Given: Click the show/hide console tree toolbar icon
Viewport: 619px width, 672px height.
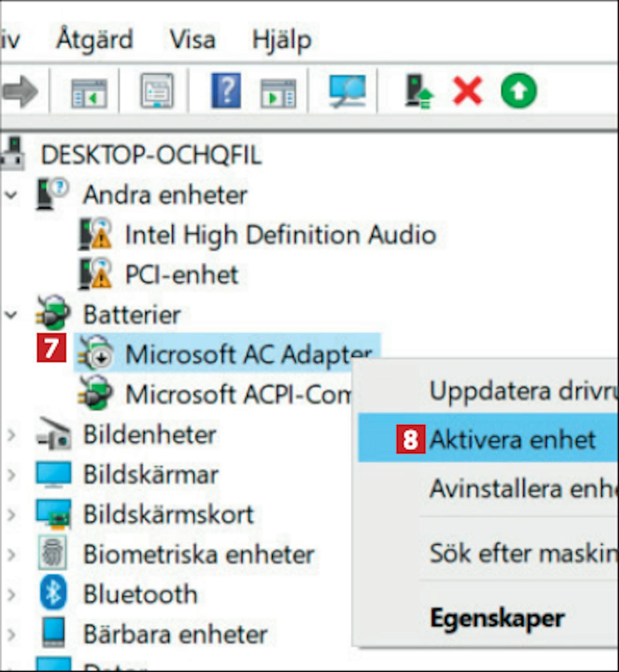Looking at the screenshot, I should (89, 93).
